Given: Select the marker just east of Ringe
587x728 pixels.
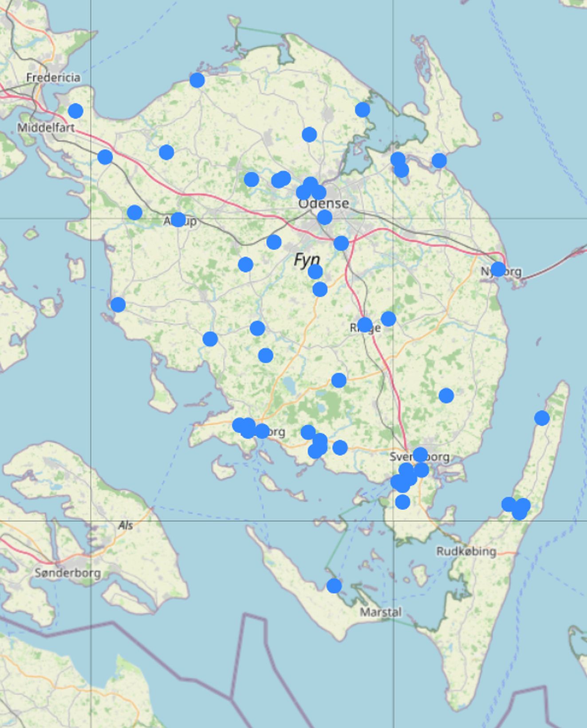Looking at the screenshot, I should (x=388, y=318).
